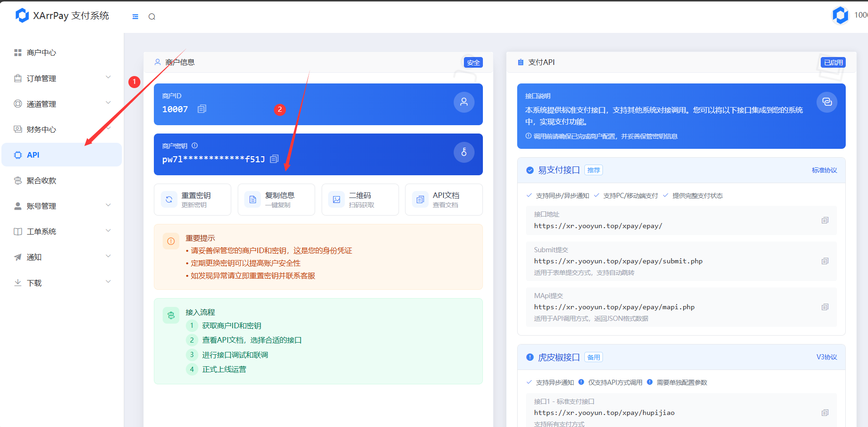Click the account avatar icon at top right

840,15
